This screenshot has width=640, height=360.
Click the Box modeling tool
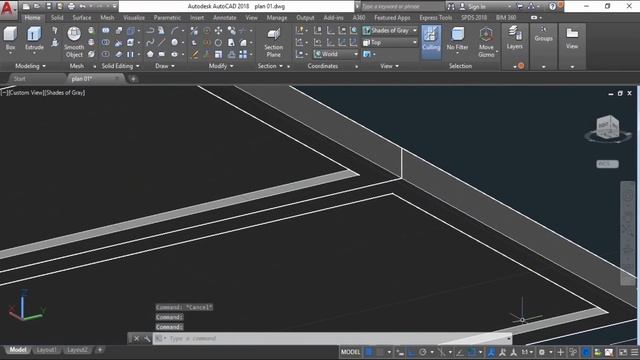pyautogui.click(x=10, y=39)
